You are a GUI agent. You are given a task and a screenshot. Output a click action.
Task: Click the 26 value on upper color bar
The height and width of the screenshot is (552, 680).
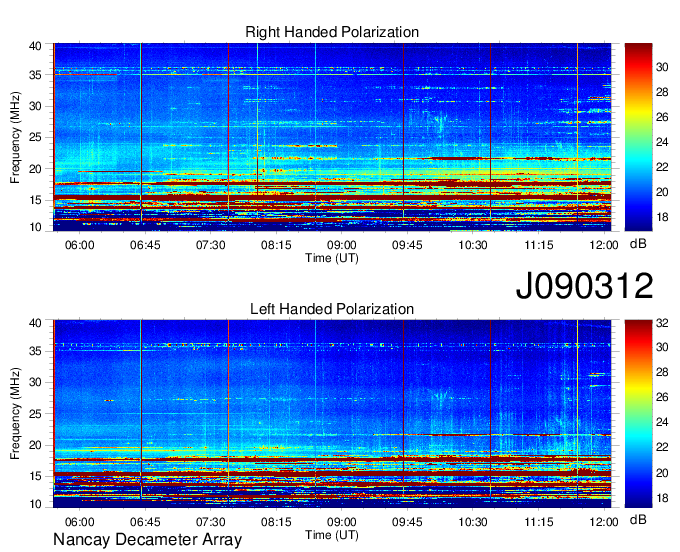pyautogui.click(x=662, y=117)
